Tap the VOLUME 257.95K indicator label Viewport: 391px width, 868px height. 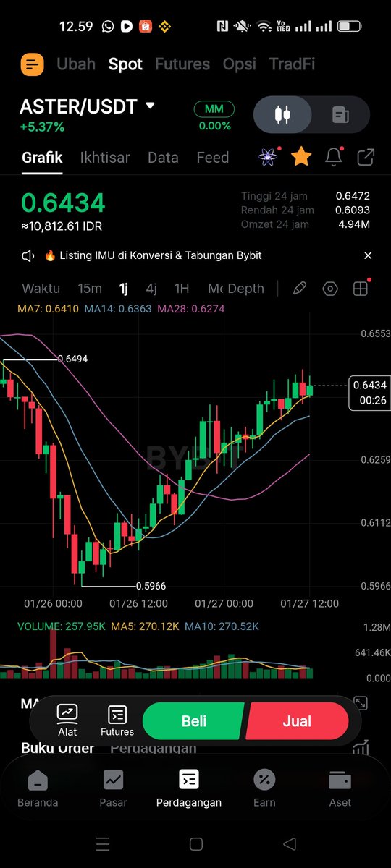(62, 626)
